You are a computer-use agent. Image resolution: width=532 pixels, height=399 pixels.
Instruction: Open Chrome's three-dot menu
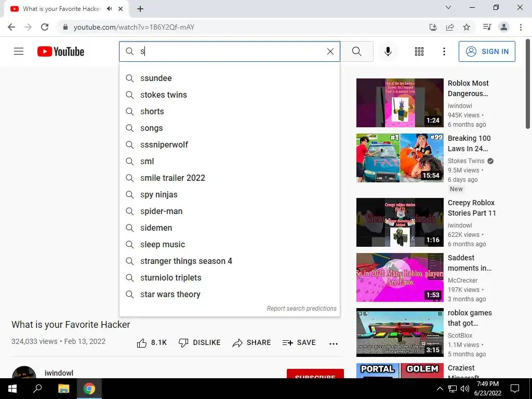(521, 27)
